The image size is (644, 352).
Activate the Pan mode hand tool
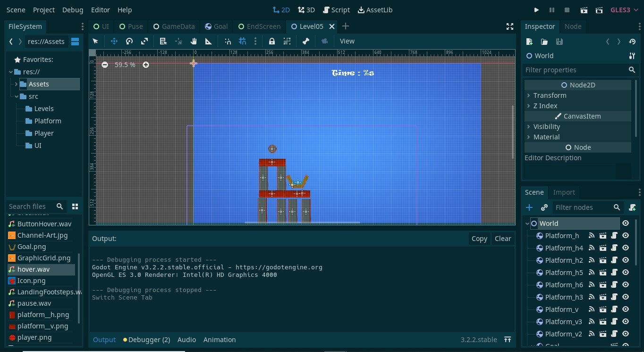tap(194, 41)
